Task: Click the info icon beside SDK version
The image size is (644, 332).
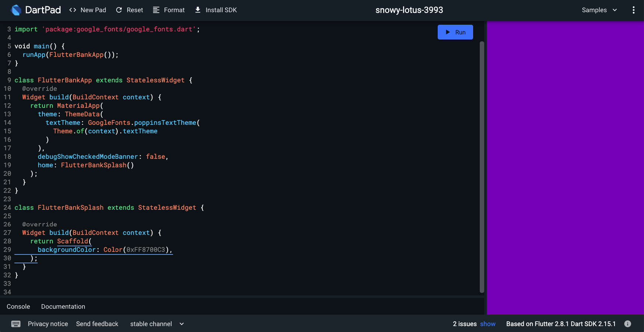Action: pos(627,324)
